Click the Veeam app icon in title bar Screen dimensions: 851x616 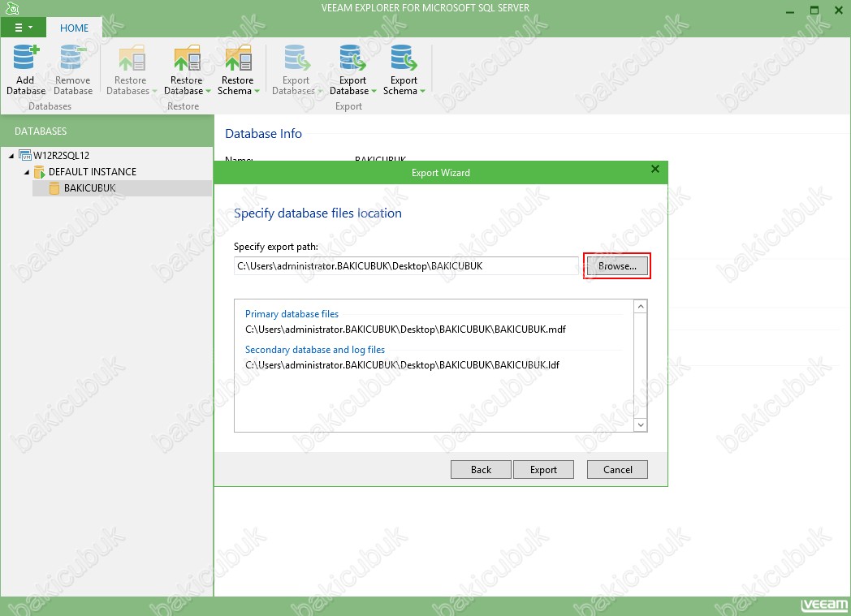(12, 8)
